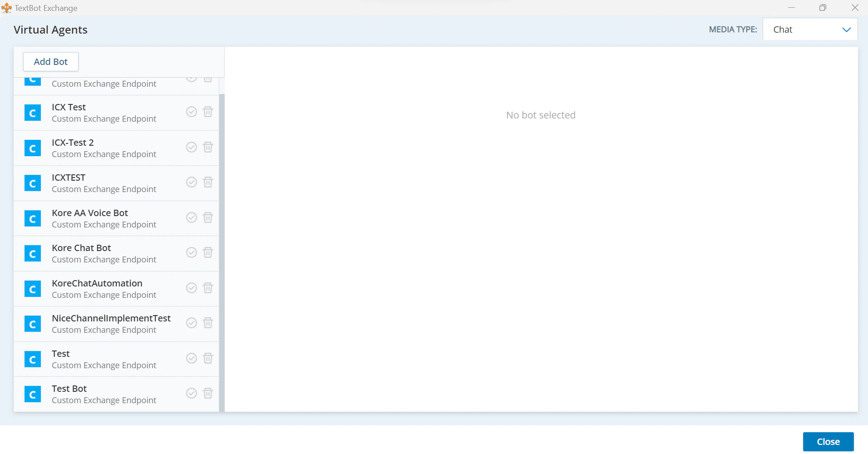Delete the Kore AA Voice Bot

[x=208, y=217]
